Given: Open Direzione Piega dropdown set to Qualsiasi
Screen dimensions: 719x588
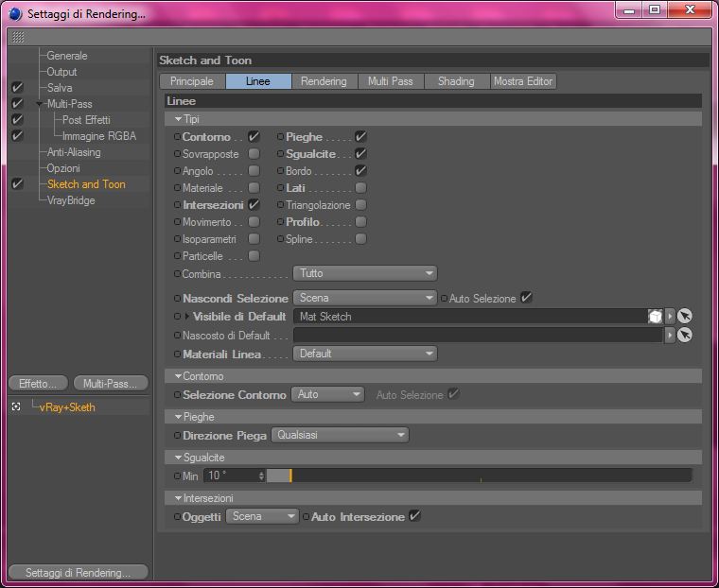Looking at the screenshot, I should coord(340,435).
